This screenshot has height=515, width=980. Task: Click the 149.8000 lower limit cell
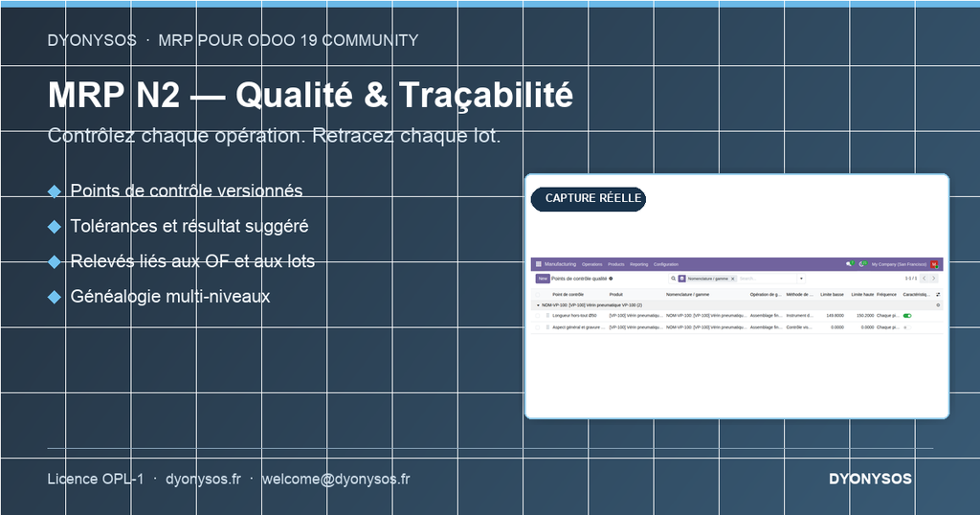tap(835, 316)
